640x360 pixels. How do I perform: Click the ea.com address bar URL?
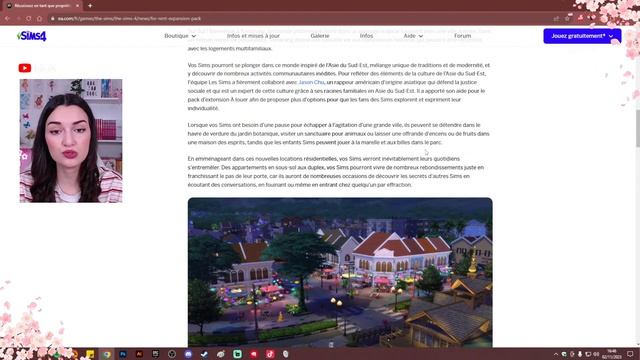click(129, 18)
